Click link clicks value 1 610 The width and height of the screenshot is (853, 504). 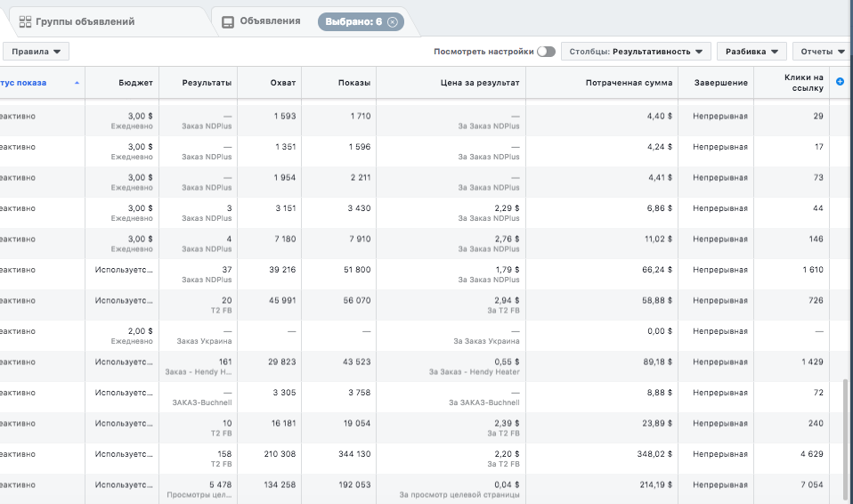[x=813, y=270]
